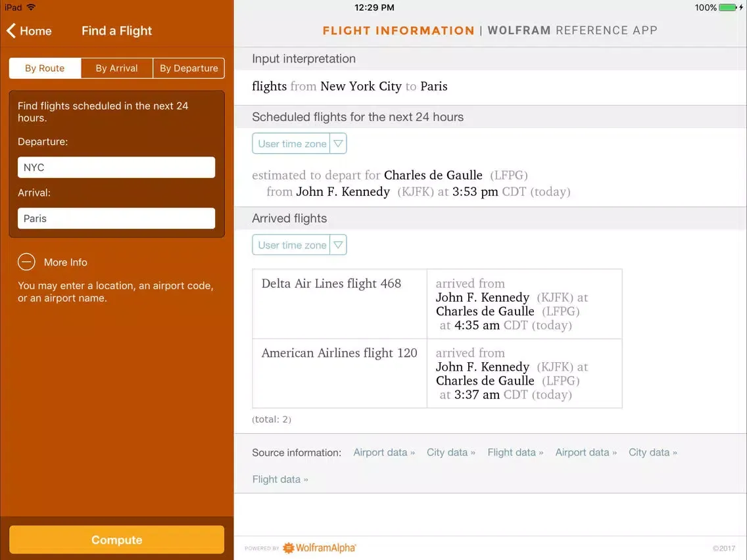Viewport: 747px width, 560px height.
Task: Tap Flight Information header title
Action: click(x=398, y=30)
